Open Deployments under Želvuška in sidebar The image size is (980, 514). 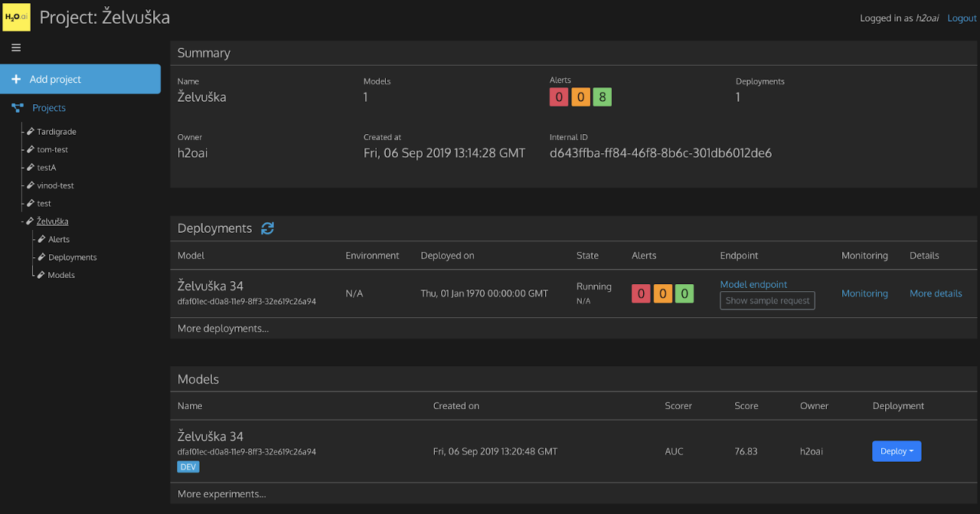click(x=73, y=257)
